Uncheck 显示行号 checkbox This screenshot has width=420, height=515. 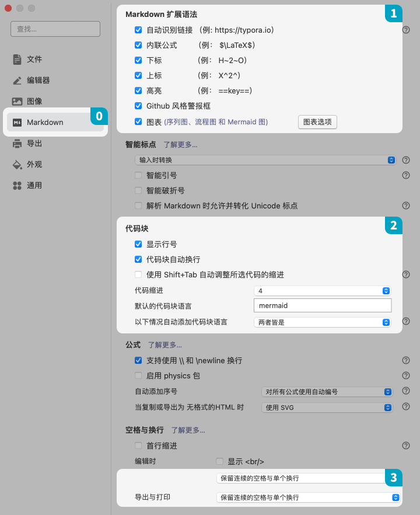138,244
